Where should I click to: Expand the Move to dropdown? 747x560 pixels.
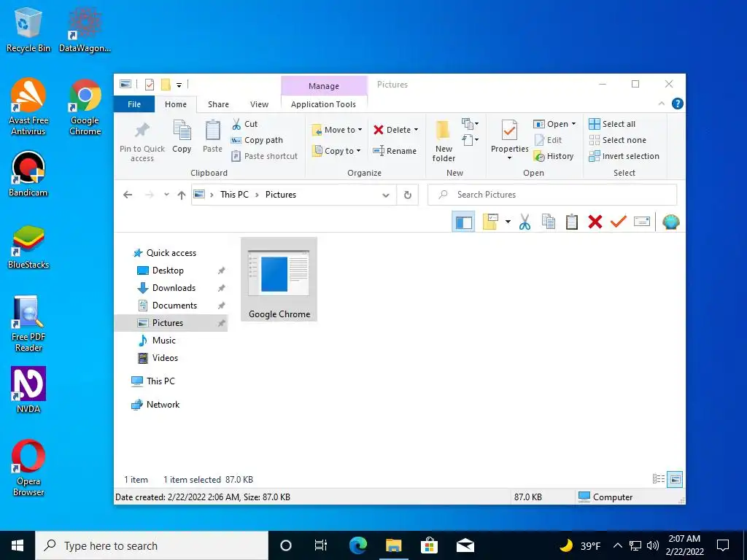(x=360, y=130)
